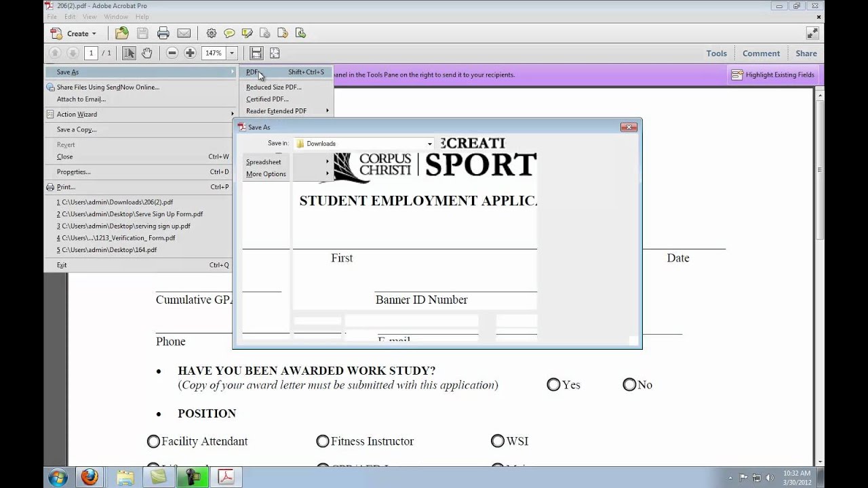The width and height of the screenshot is (868, 488).
Task: Select WSI position radio button
Action: [498, 441]
